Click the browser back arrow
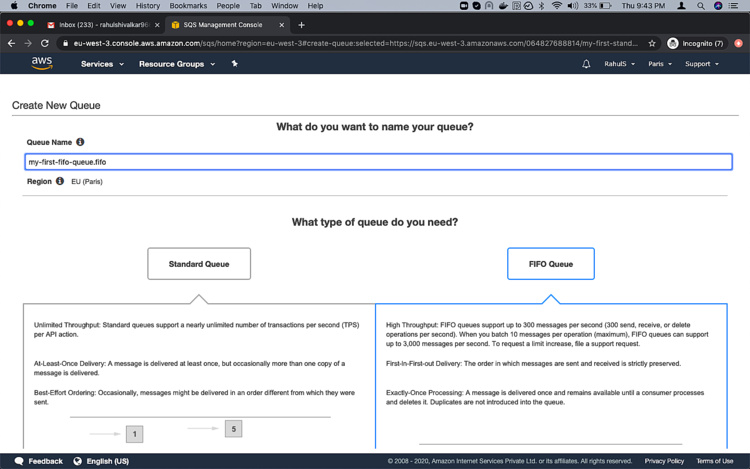The width and height of the screenshot is (750, 469). pos(11,43)
